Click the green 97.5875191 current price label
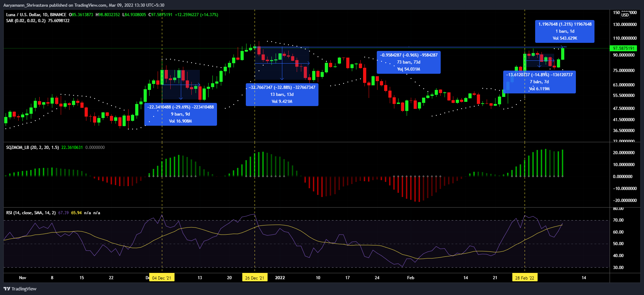The height and width of the screenshot is (295, 644). [623, 48]
